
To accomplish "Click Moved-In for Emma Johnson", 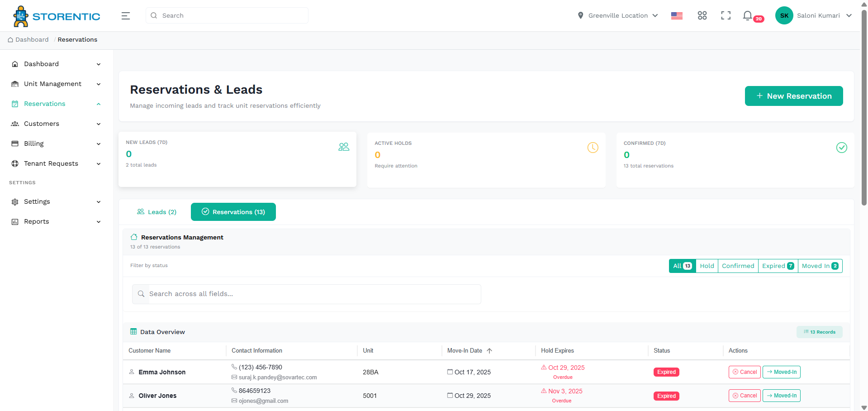I will pyautogui.click(x=781, y=372).
